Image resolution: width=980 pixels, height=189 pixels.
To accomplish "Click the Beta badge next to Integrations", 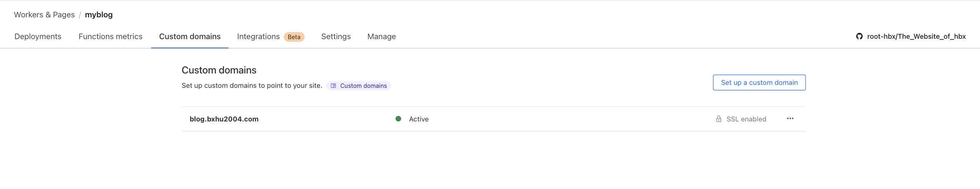I will click(294, 37).
